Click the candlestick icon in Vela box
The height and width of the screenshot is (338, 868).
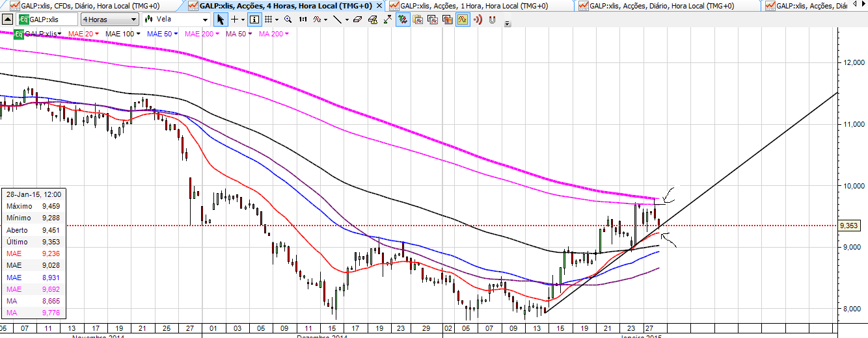[x=149, y=19]
